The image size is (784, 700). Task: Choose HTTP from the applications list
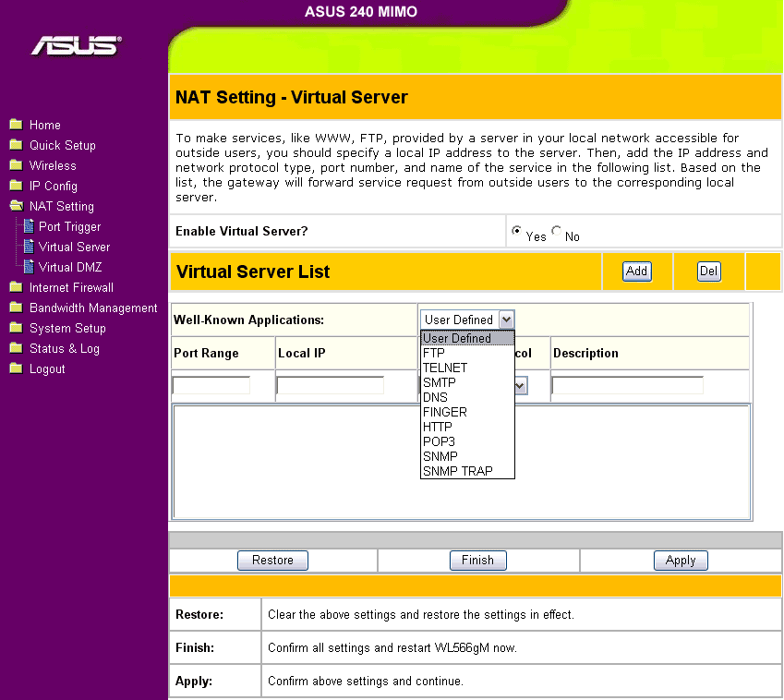tap(467, 427)
